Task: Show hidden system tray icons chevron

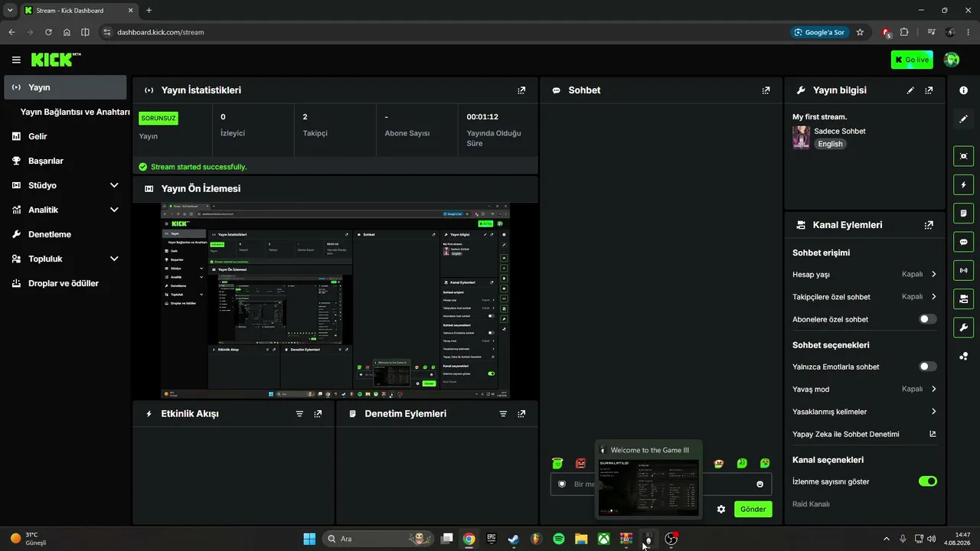Action: point(887,539)
